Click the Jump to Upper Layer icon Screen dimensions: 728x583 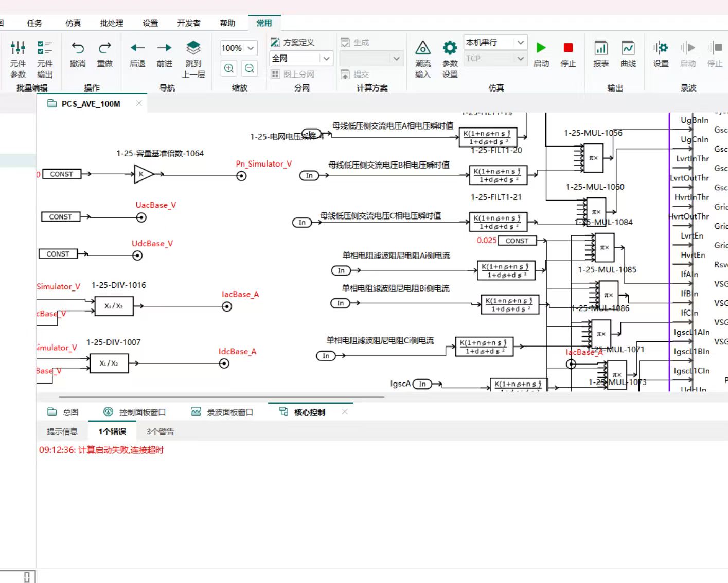[x=193, y=48]
